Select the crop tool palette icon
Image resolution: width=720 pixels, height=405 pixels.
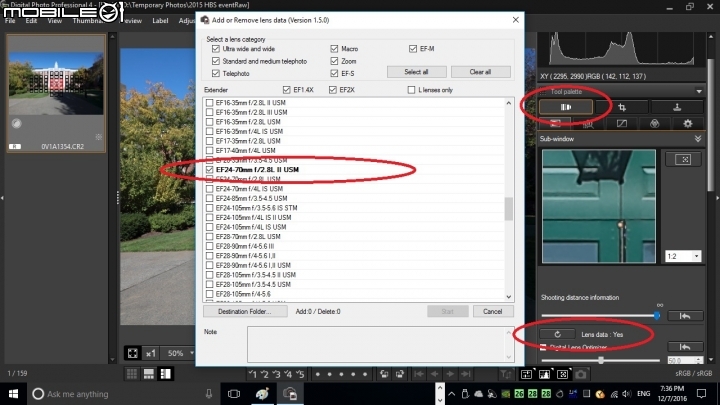[622, 107]
